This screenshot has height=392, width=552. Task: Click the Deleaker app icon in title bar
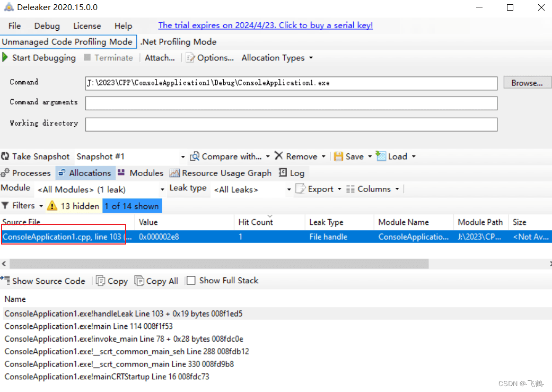pyautogui.click(x=9, y=7)
